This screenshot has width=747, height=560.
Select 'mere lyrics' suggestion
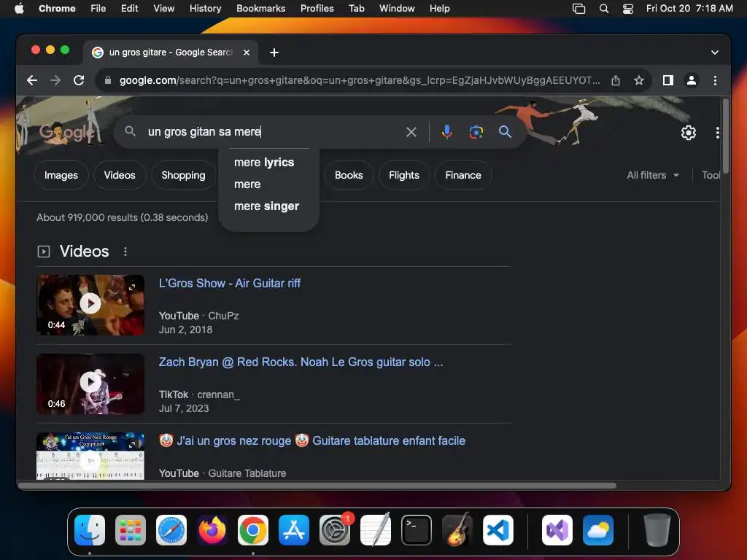[x=264, y=163]
